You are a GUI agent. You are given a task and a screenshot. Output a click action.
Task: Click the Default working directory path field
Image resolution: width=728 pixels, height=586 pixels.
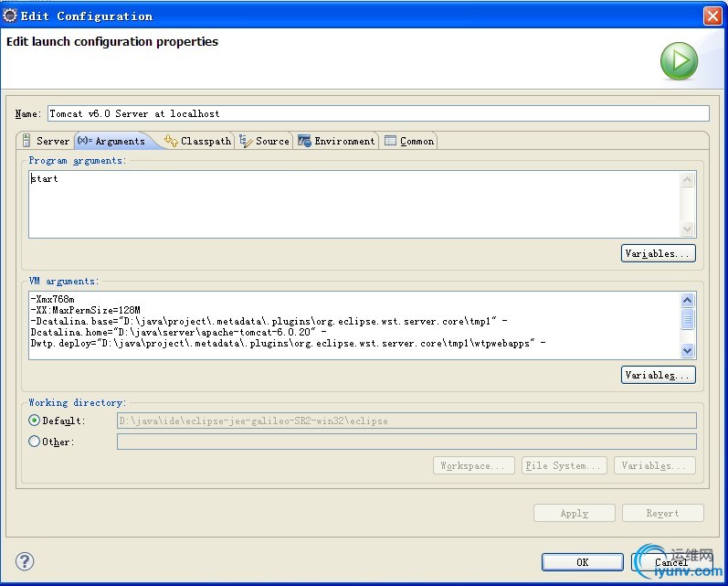click(406, 421)
